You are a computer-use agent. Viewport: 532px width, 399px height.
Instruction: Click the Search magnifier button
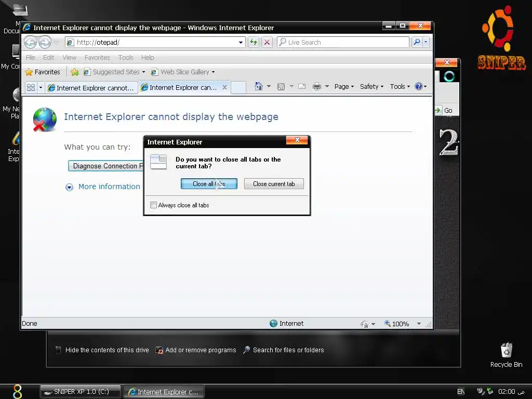pyautogui.click(x=417, y=42)
